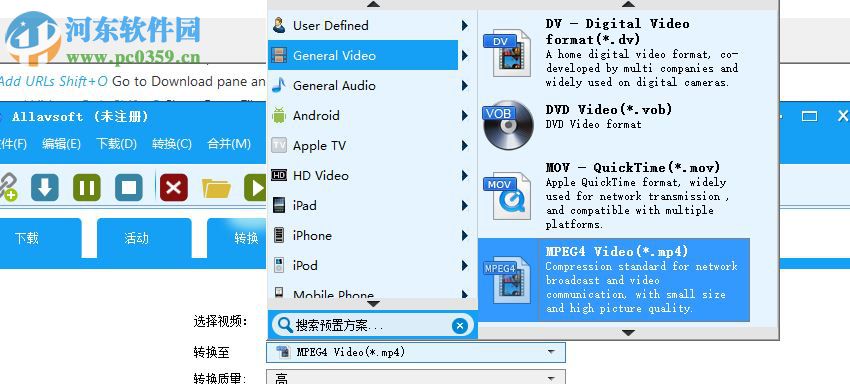Open the 转换至 format dropdown
The image size is (850, 384).
tap(416, 352)
